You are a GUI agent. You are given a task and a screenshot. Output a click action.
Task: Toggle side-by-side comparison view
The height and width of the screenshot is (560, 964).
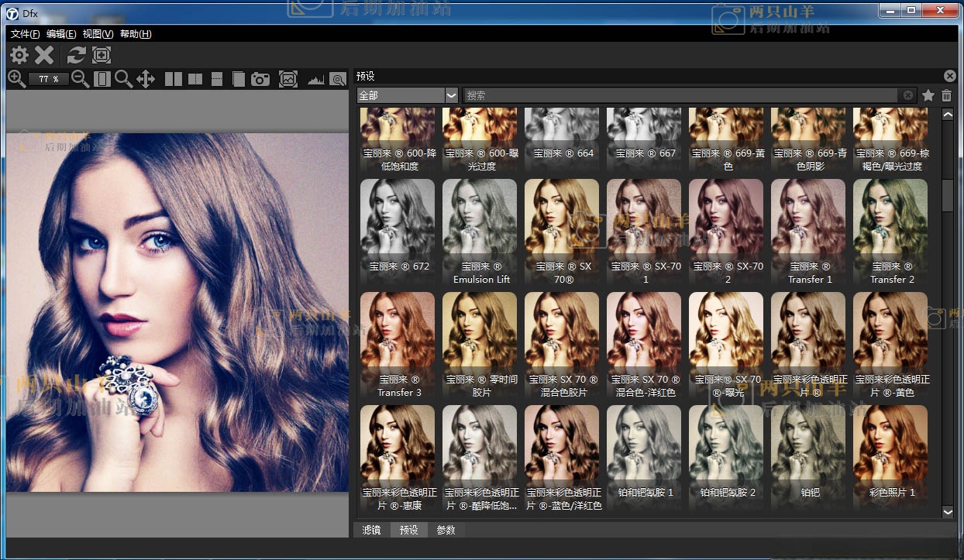tap(174, 78)
